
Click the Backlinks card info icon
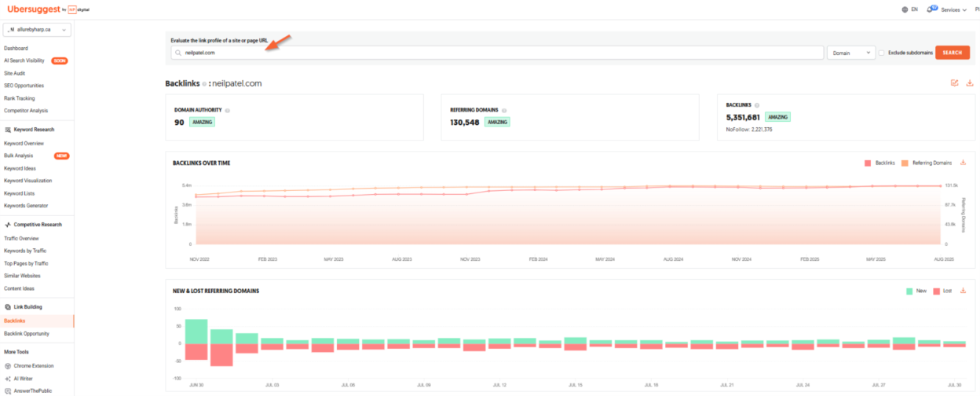(x=756, y=104)
